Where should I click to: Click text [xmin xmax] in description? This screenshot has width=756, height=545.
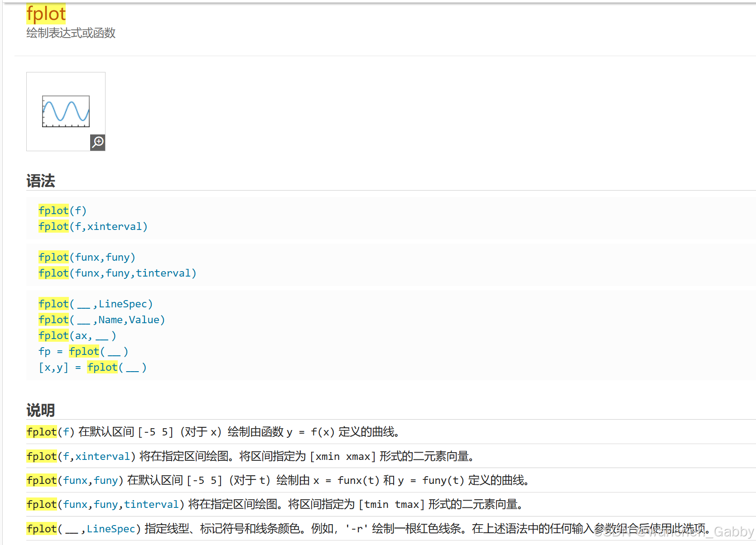(x=342, y=456)
